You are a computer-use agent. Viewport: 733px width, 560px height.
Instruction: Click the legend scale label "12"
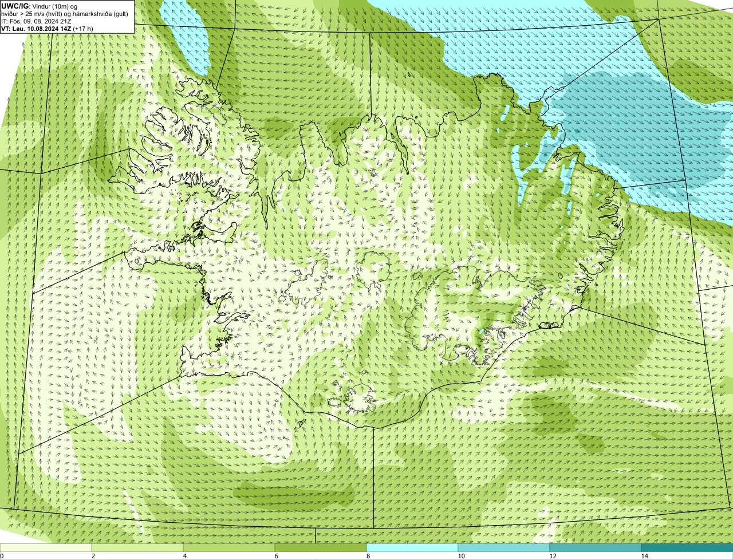[x=553, y=556]
